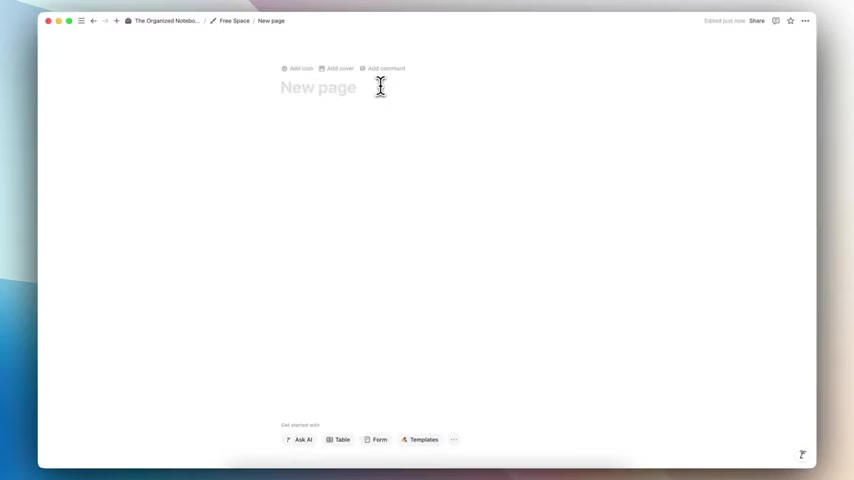854x480 pixels.
Task: Create a new page with plus icon
Action: coord(117,21)
